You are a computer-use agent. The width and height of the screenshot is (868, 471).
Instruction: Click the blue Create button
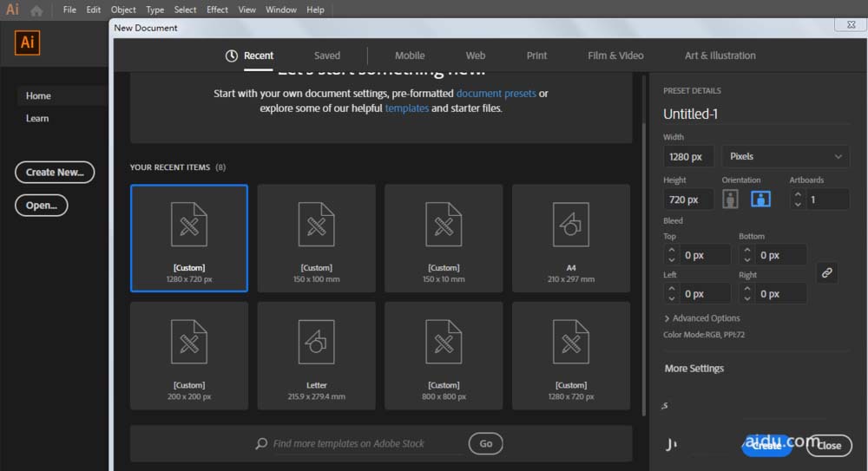click(x=766, y=446)
